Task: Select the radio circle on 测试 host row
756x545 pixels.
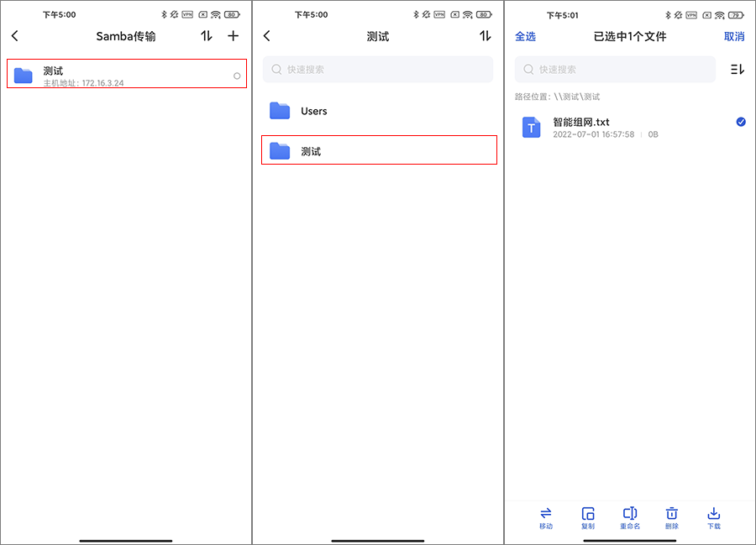Action: [237, 76]
